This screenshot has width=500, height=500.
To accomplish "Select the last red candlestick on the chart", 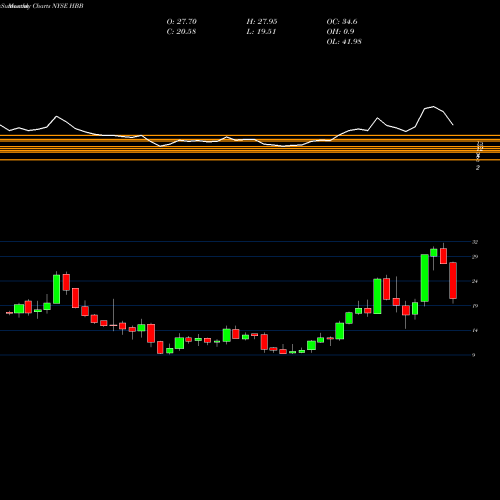I will [x=453, y=280].
